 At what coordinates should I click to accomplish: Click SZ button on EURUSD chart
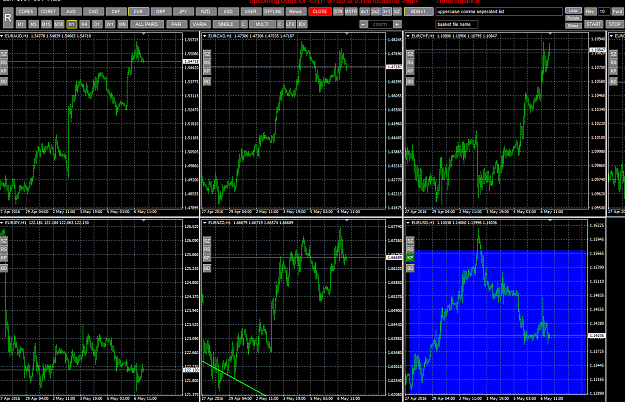410,241
